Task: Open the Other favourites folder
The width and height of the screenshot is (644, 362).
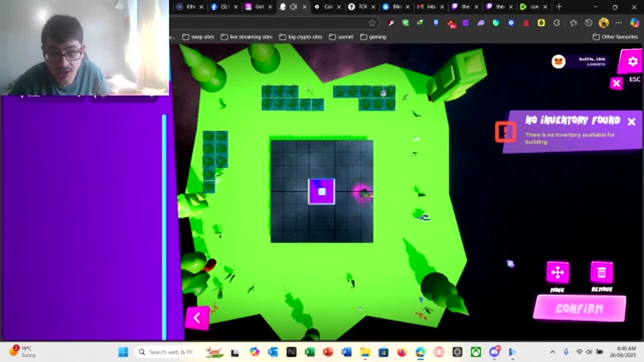Action: pyautogui.click(x=615, y=37)
